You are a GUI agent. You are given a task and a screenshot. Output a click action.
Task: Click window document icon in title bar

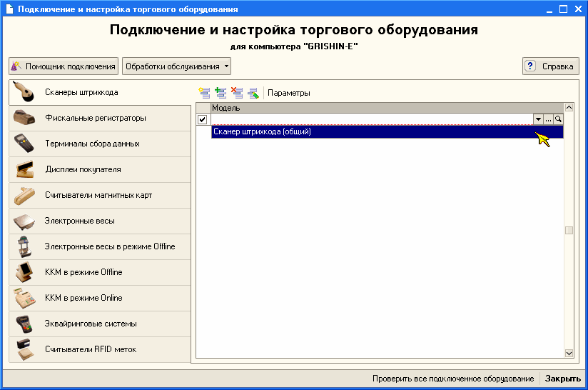pos(10,9)
